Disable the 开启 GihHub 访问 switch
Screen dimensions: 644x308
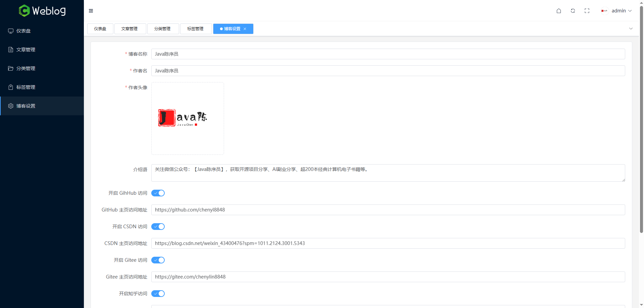pyautogui.click(x=158, y=193)
